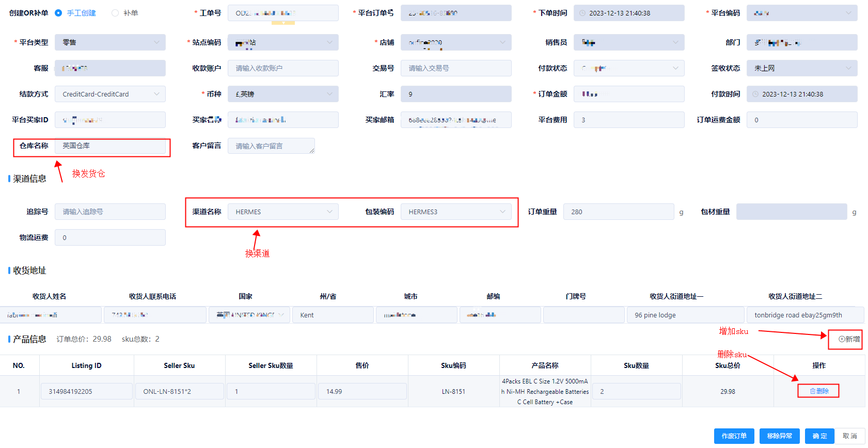868x448 pixels.
Task: Click the 仓库名称 field showing 英国仓库
Action: pyautogui.click(x=110, y=146)
